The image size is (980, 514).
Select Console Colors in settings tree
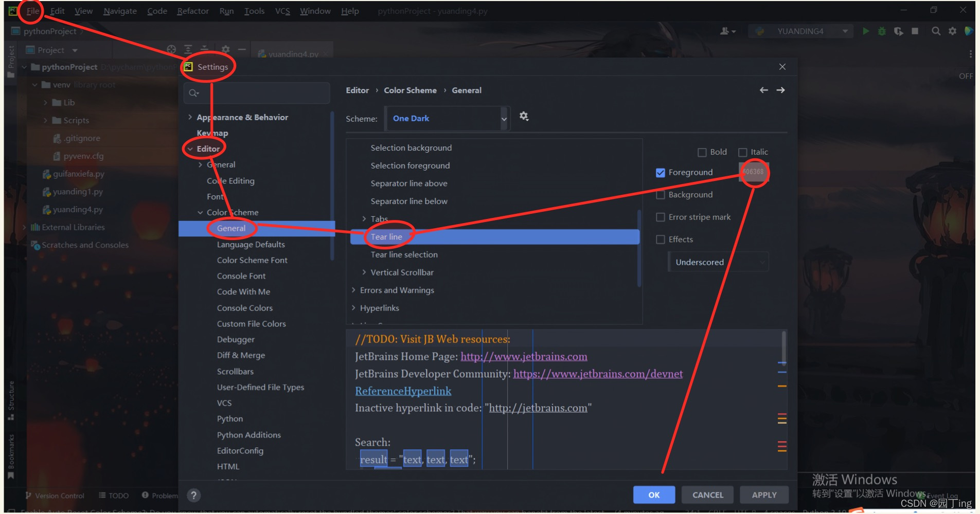245,308
